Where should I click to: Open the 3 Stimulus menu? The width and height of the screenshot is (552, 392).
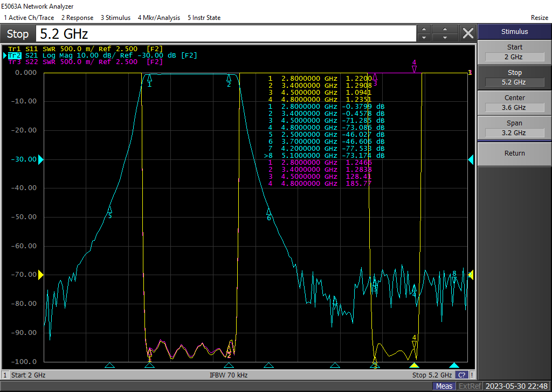(x=115, y=18)
